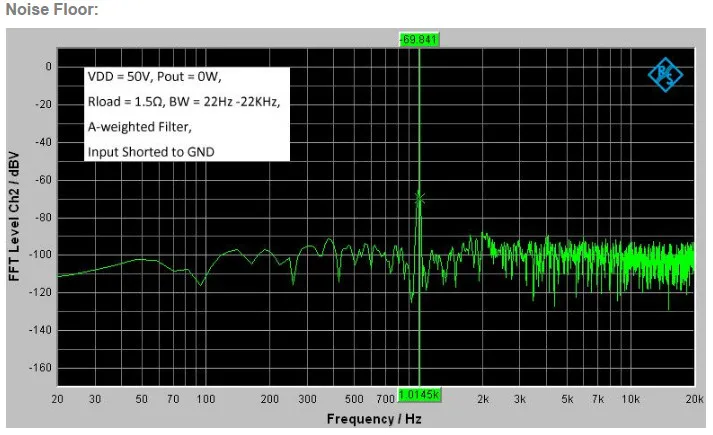713x435 pixels.
Task: Click the 'Frequency / Hz' axis label
Action: click(374, 419)
